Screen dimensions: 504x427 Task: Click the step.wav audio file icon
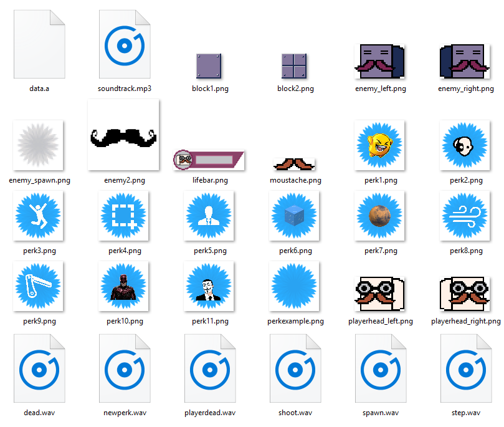tap(466, 368)
